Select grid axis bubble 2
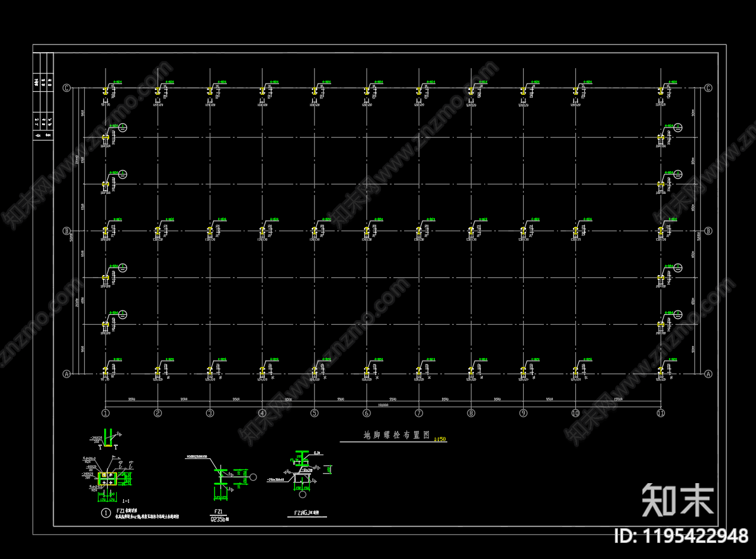Screen dimensions: 756x559 click(x=158, y=413)
